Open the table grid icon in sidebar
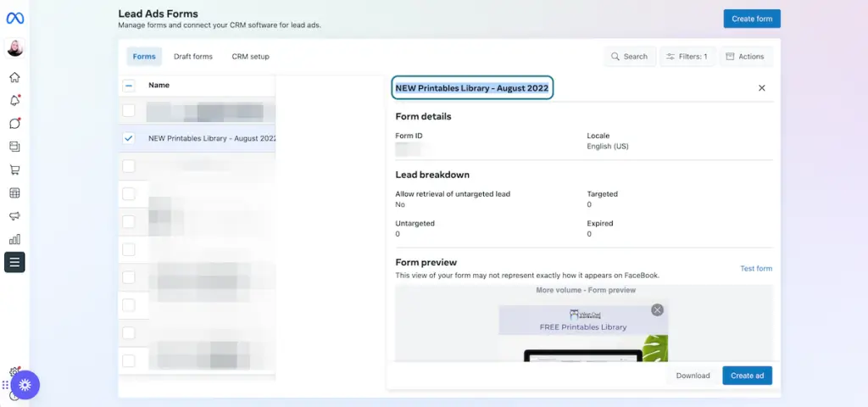This screenshot has height=407, width=868. 15,193
